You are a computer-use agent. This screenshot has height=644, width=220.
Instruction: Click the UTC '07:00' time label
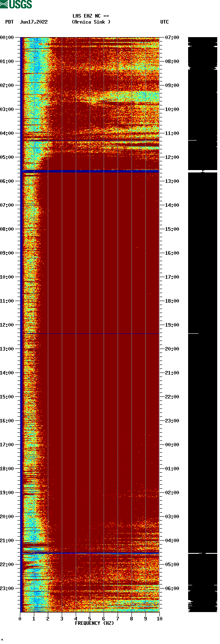point(172,38)
